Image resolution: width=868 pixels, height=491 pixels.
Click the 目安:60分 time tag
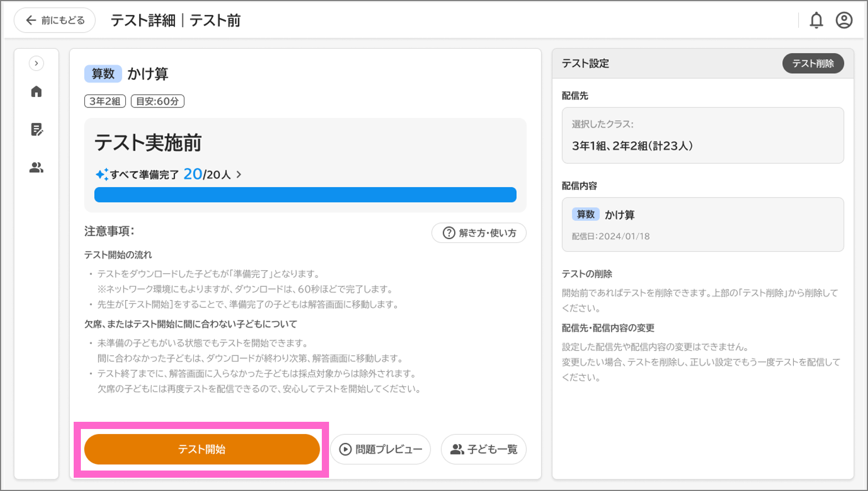click(158, 101)
